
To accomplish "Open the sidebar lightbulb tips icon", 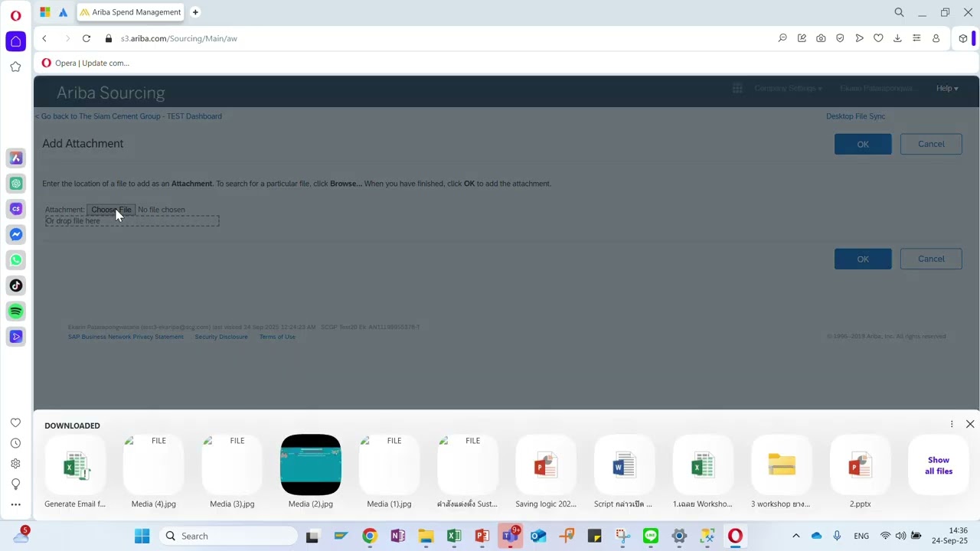I will click(x=15, y=484).
